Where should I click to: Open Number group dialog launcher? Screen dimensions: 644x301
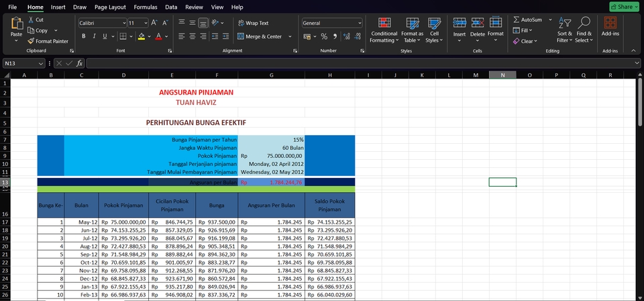click(x=362, y=50)
